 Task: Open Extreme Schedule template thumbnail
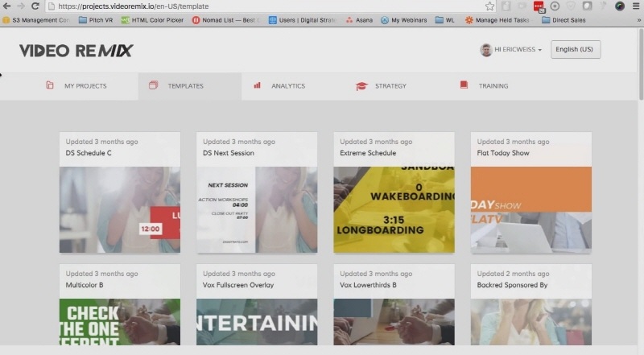[394, 209]
